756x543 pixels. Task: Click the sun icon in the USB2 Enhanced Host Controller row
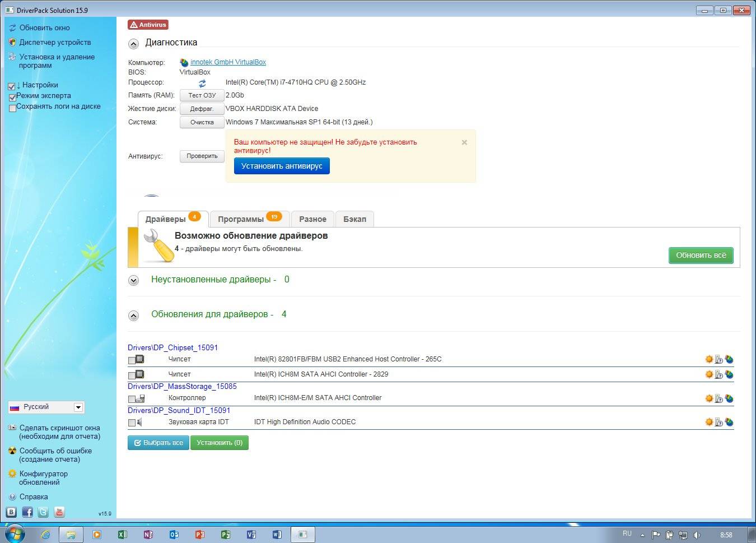pyautogui.click(x=709, y=359)
